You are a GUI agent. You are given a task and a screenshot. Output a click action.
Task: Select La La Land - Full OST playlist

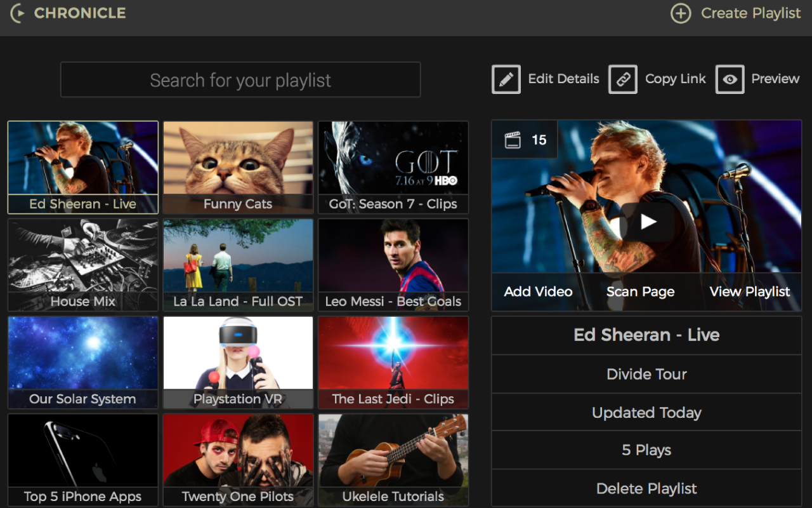[238, 265]
